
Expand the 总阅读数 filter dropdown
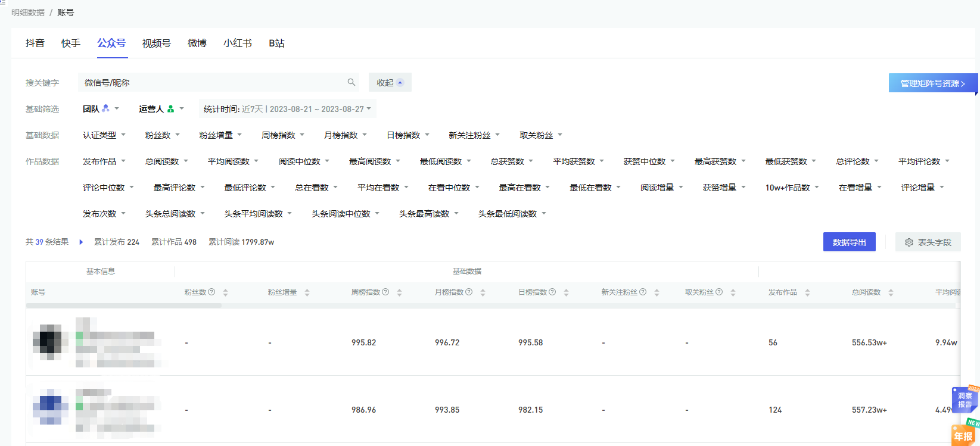coord(167,161)
